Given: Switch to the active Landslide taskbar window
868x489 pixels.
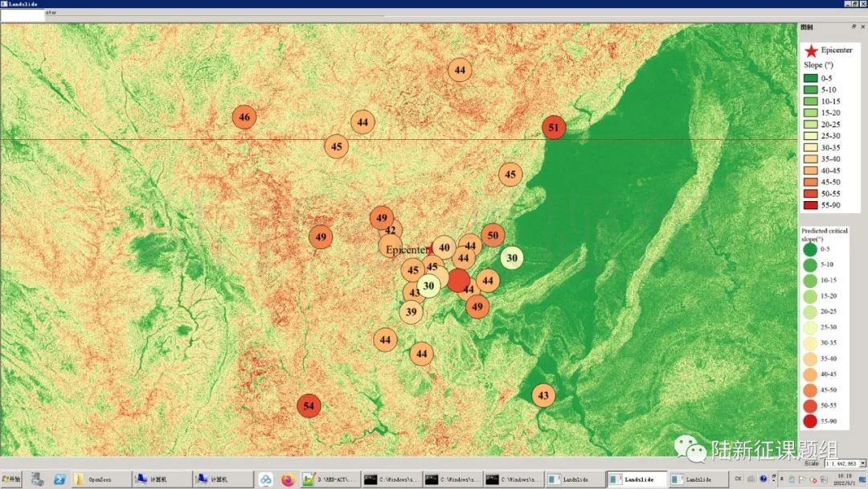Looking at the screenshot, I should (637, 479).
